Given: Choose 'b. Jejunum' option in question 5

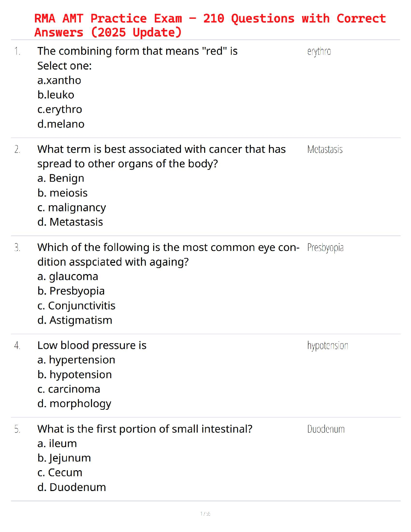Looking at the screenshot, I should pyautogui.click(x=64, y=458).
